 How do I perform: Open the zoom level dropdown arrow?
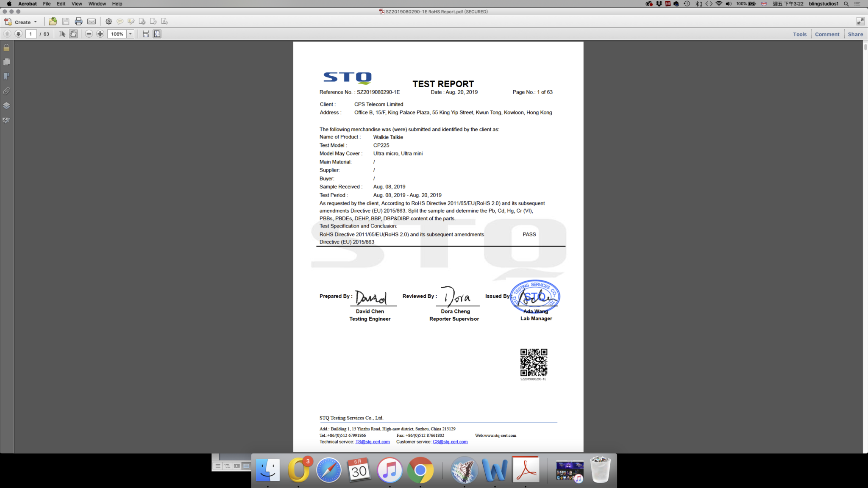(130, 34)
